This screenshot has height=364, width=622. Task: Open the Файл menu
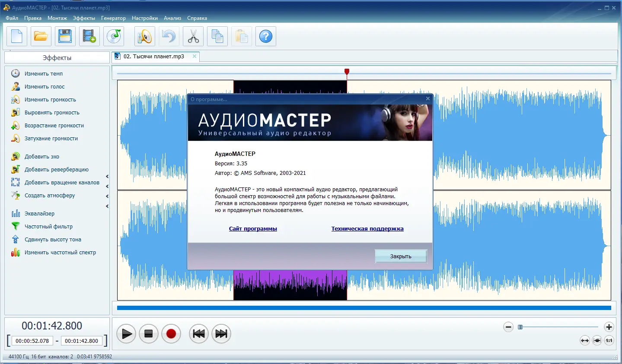coord(12,18)
